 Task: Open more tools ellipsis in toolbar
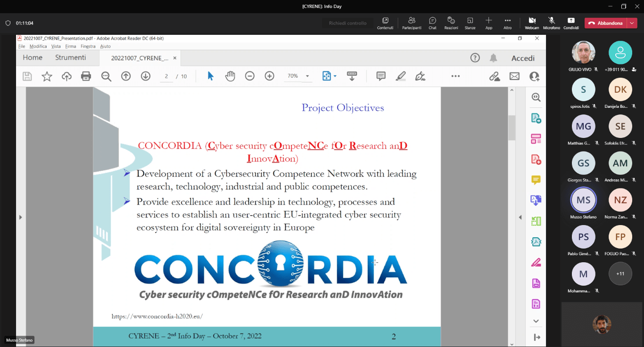[455, 76]
